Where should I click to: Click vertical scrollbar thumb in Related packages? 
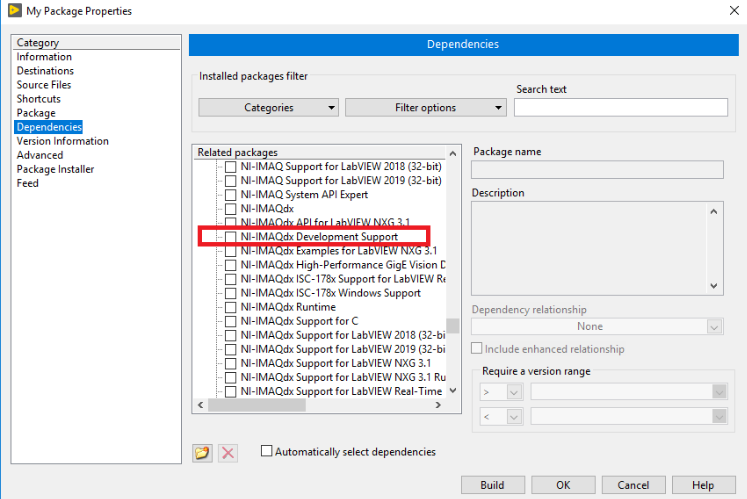pos(453,326)
